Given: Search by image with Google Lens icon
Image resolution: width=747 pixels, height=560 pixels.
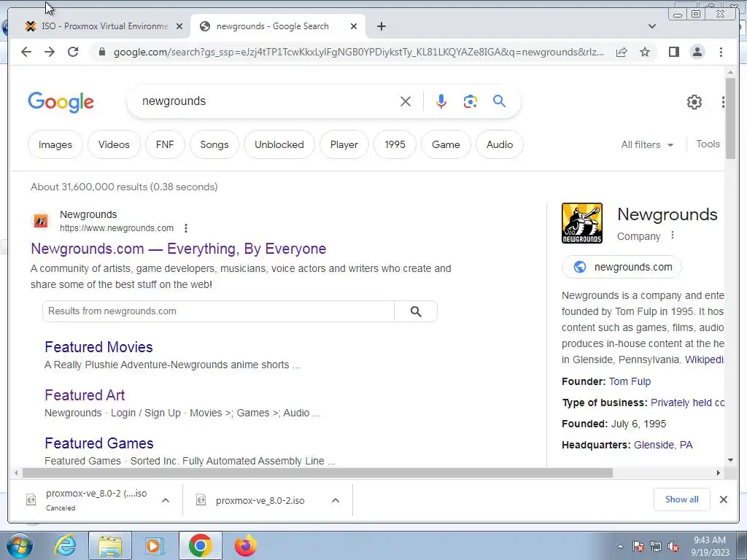Looking at the screenshot, I should click(471, 101).
